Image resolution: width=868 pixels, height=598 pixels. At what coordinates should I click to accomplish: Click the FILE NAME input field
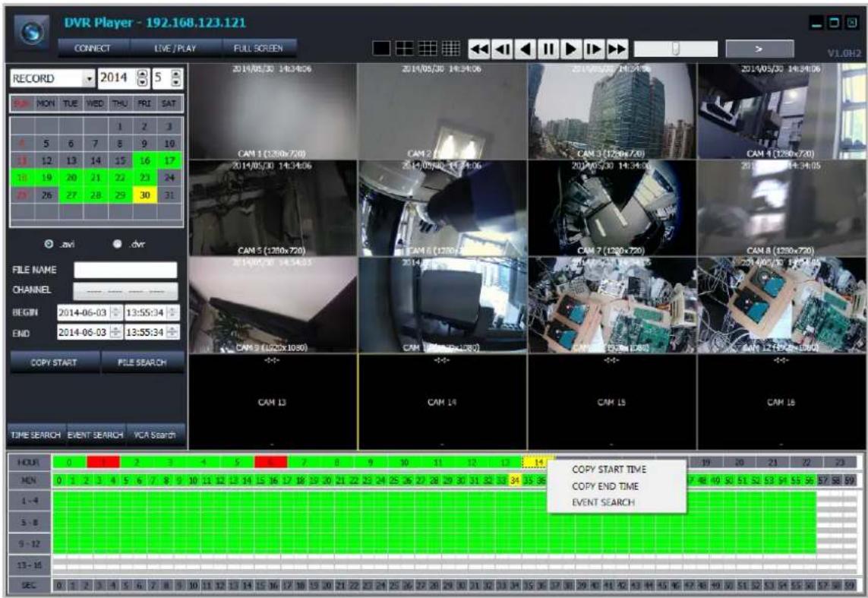point(125,271)
